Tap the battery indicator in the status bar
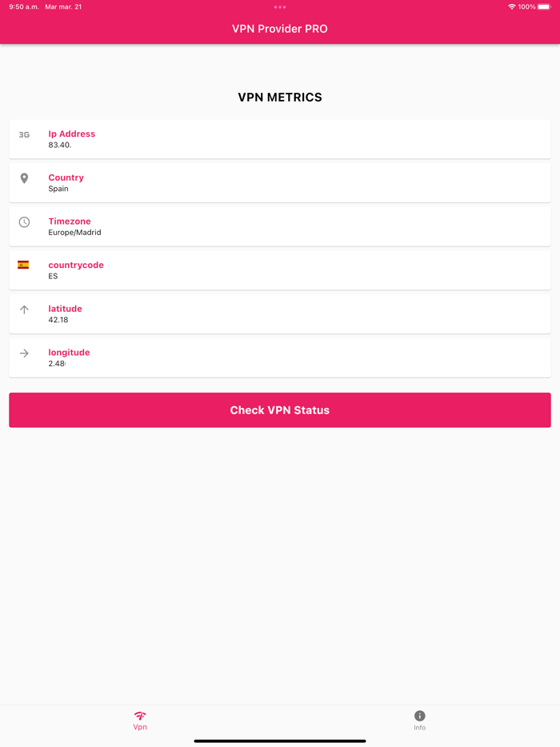 pyautogui.click(x=545, y=6)
